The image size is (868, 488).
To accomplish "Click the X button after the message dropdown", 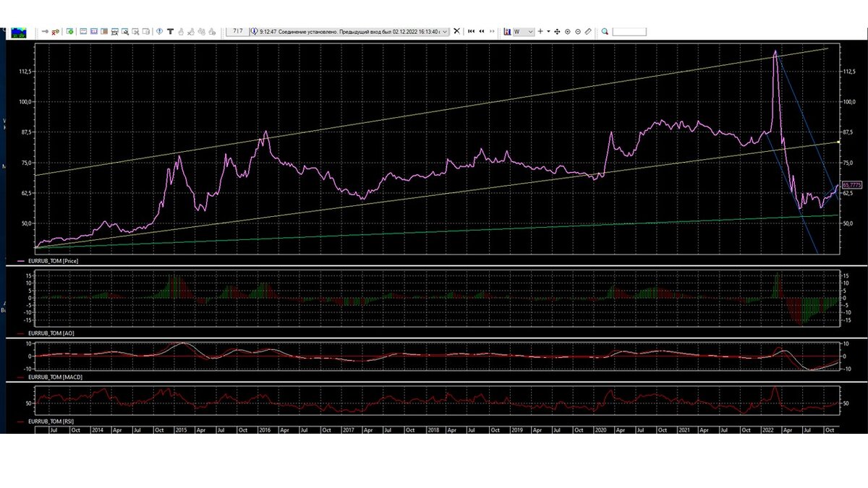I will (456, 31).
